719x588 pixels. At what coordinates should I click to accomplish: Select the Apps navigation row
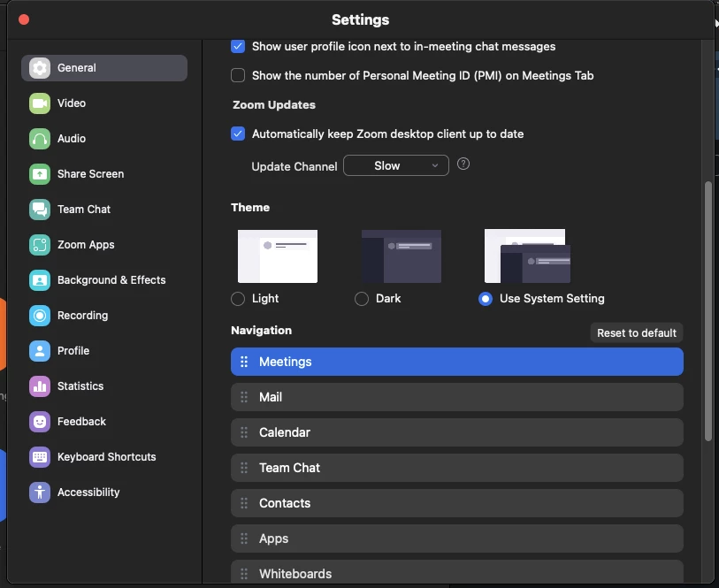point(456,538)
